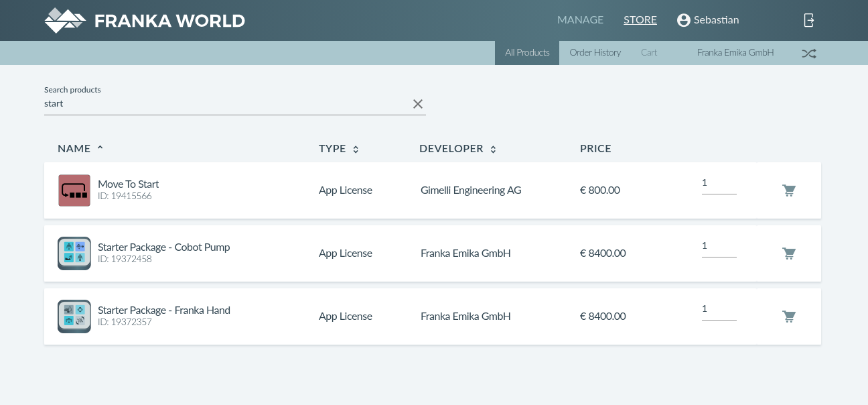Switch to the All Products tab
Image resolution: width=868 pixels, height=405 pixels.
pyautogui.click(x=527, y=53)
